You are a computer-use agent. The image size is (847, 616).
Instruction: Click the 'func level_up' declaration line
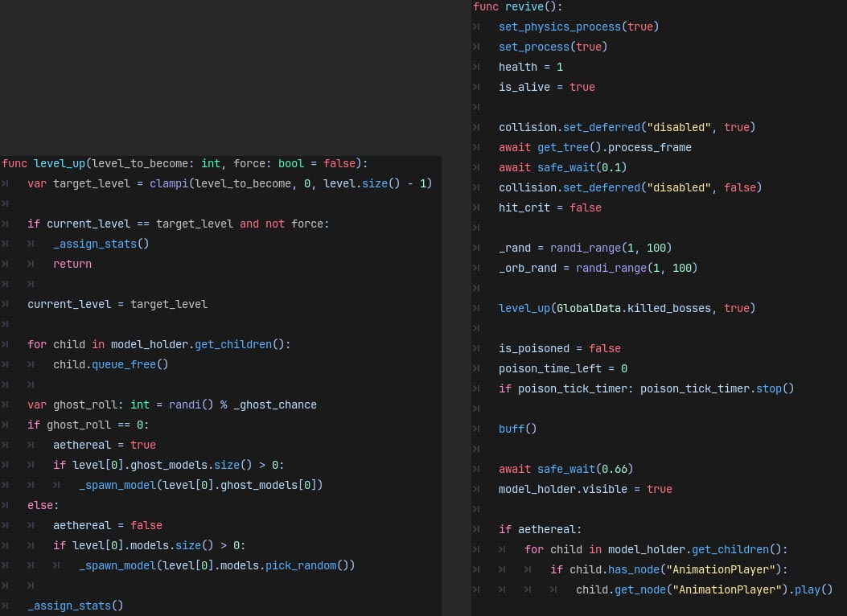(x=185, y=163)
